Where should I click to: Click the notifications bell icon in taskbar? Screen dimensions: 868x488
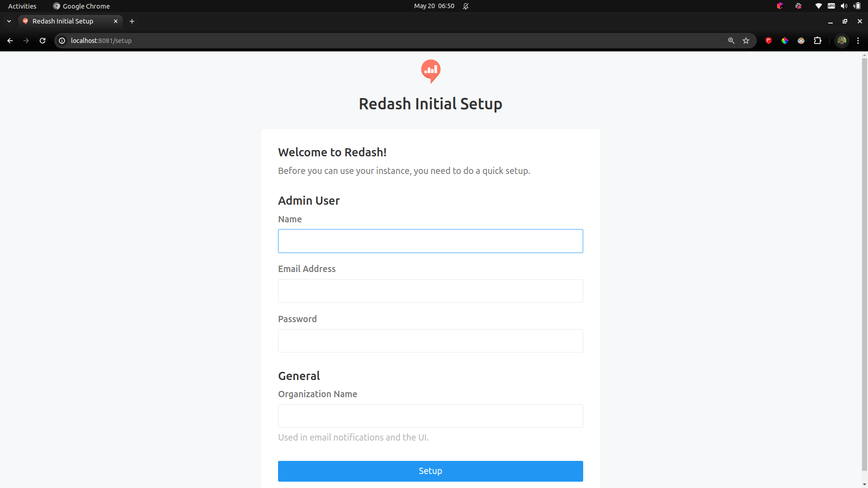click(466, 5)
